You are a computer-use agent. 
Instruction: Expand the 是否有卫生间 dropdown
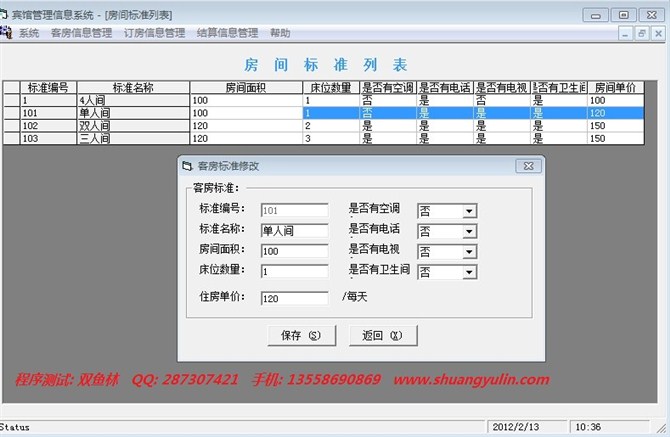click(469, 272)
